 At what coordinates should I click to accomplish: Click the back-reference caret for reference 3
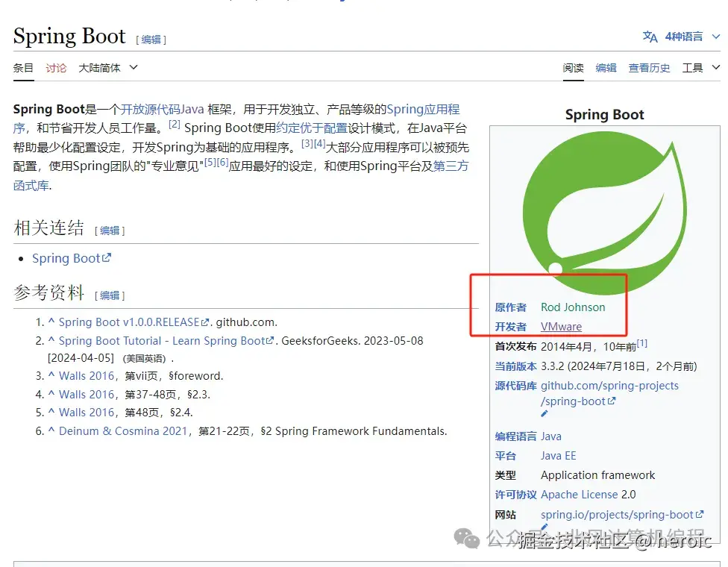(x=51, y=375)
